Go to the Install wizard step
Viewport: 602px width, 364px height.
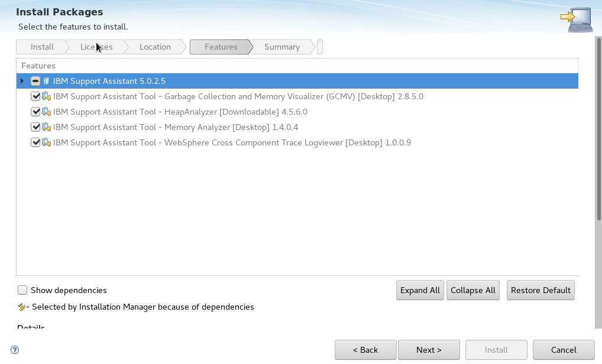pos(42,47)
